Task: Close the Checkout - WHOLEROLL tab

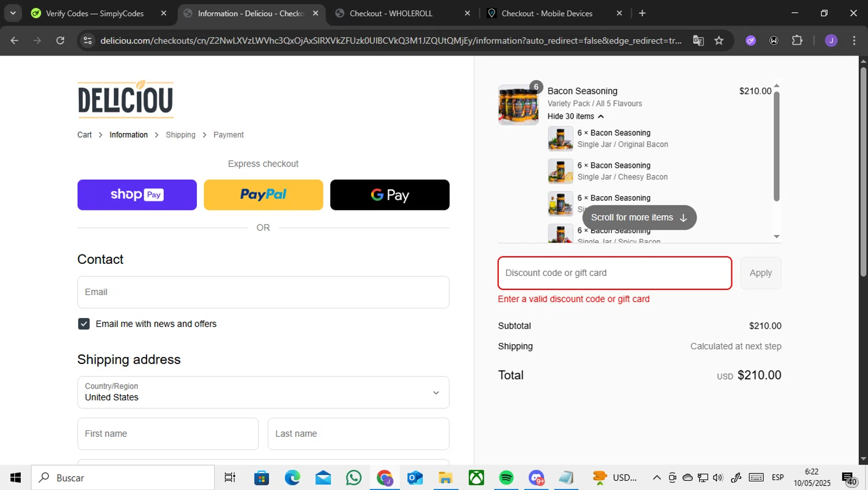Action: [468, 13]
